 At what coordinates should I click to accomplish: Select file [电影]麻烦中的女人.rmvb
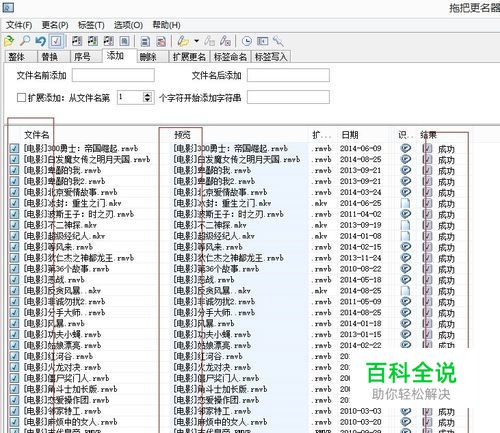pyautogui.click(x=70, y=422)
